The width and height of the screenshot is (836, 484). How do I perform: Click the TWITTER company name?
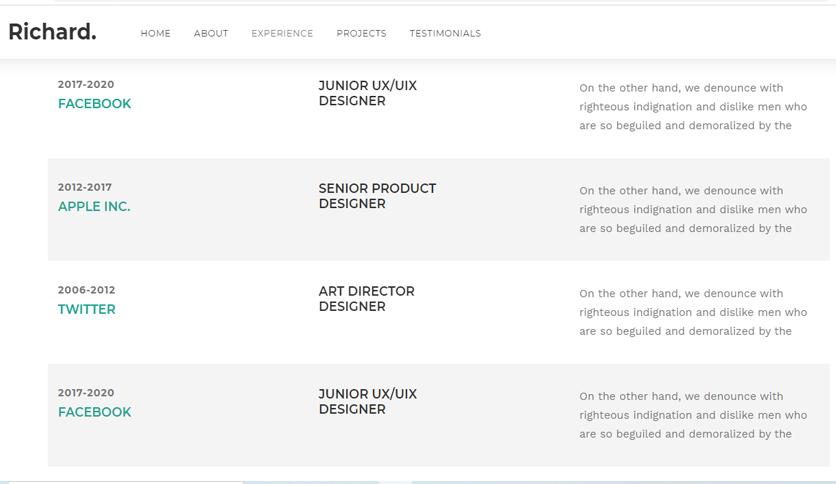point(86,309)
